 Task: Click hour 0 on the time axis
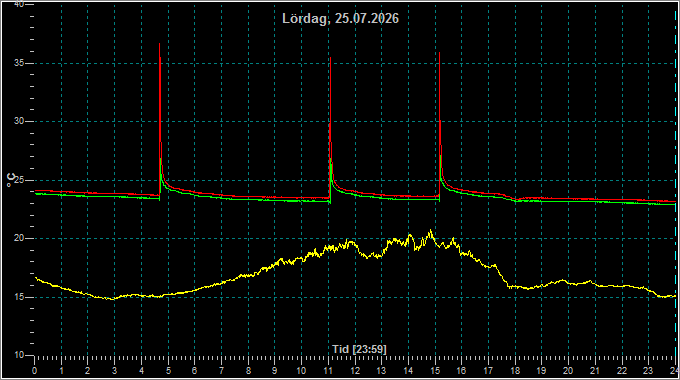35,371
